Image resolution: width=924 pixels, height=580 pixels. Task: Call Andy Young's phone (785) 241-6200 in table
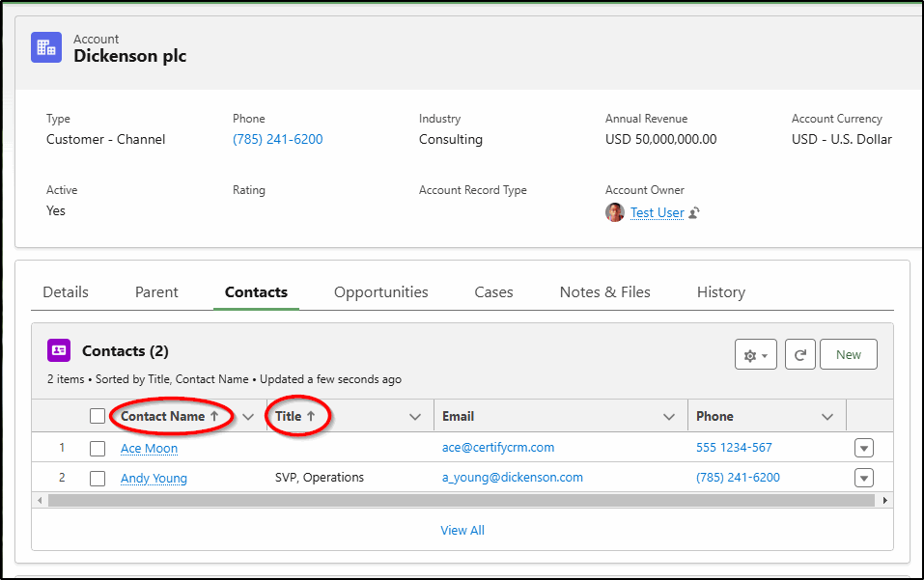pyautogui.click(x=738, y=478)
